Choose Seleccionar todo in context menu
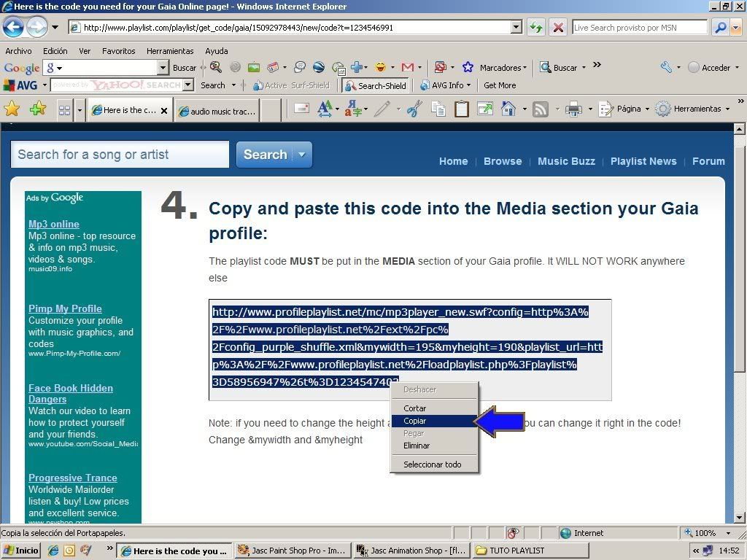 pyautogui.click(x=433, y=464)
